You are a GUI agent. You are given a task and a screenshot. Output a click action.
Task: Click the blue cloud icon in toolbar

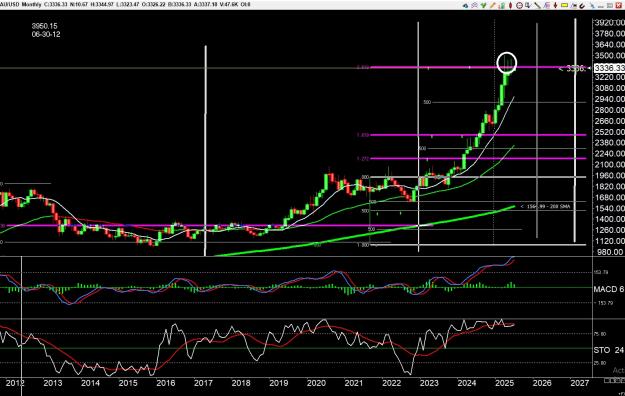(465, 5)
